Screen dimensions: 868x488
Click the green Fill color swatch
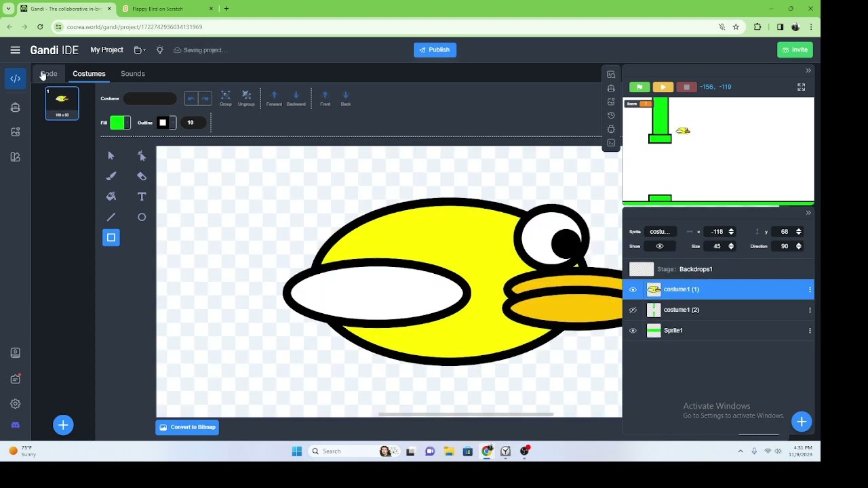[117, 123]
